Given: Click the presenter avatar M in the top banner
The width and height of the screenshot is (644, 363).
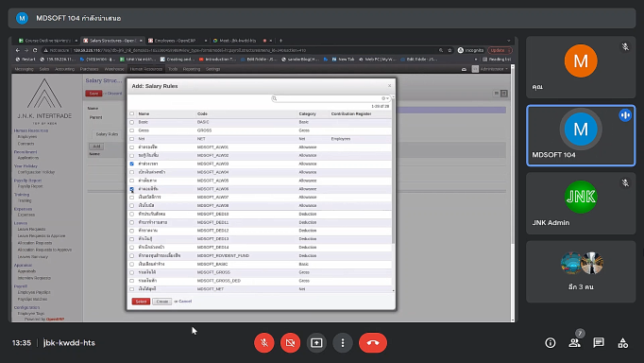Looking at the screenshot, I should (x=22, y=18).
